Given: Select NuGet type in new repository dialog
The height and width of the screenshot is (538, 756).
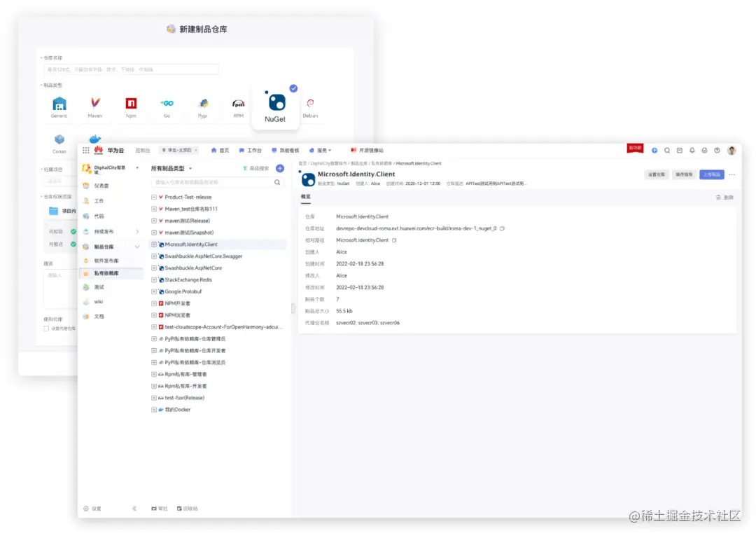Looking at the screenshot, I should [275, 107].
